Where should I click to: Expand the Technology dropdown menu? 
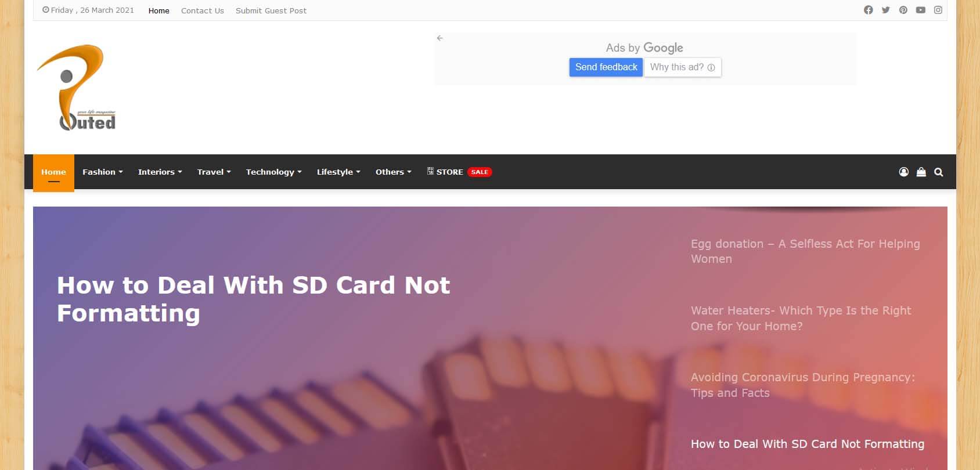pyautogui.click(x=273, y=172)
